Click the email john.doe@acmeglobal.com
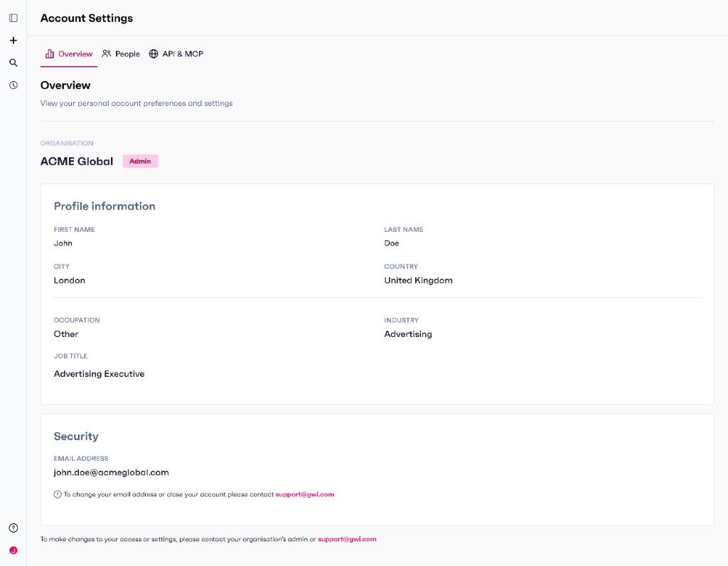Viewport: 728px width, 566px height. pos(112,473)
